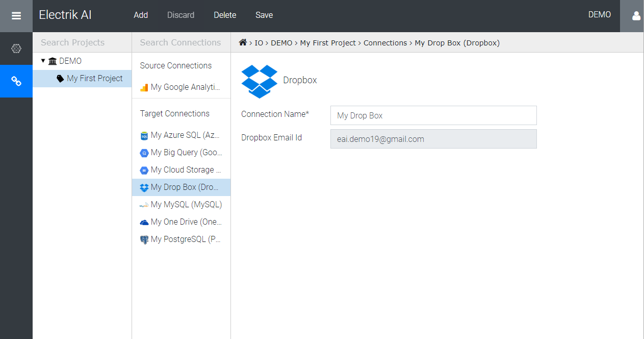644x339 pixels.
Task: Select the Connections icon in left sidebar
Action: (x=16, y=81)
